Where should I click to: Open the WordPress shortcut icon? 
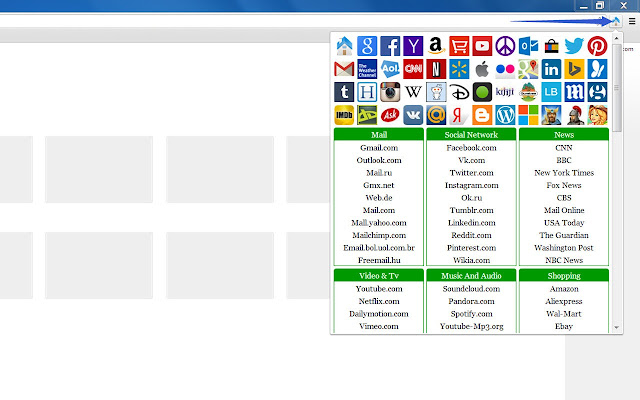coord(505,115)
